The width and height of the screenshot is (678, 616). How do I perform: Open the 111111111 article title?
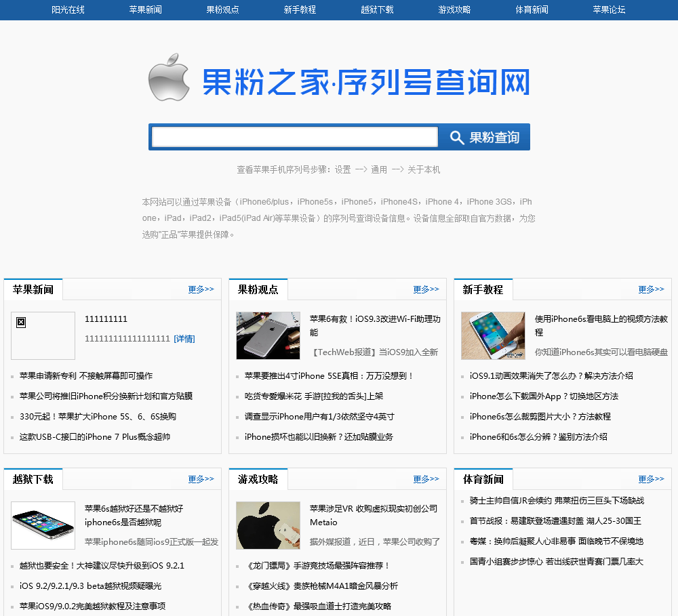pos(106,319)
